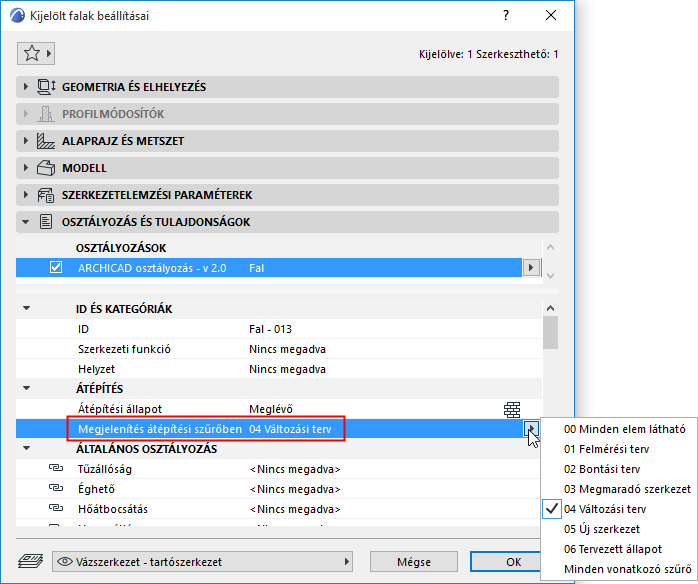Click the link icon next to Éghető
This screenshot has height=584, width=698.
[56, 488]
